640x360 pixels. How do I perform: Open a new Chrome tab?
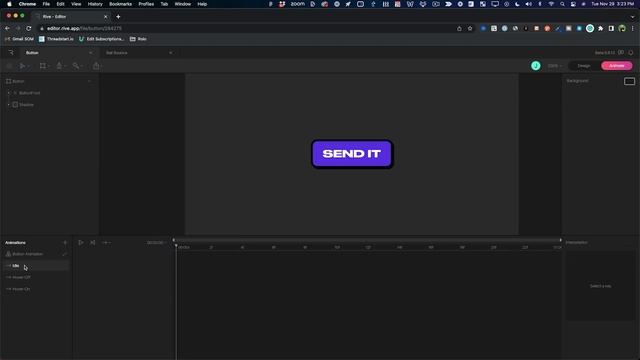(118, 17)
